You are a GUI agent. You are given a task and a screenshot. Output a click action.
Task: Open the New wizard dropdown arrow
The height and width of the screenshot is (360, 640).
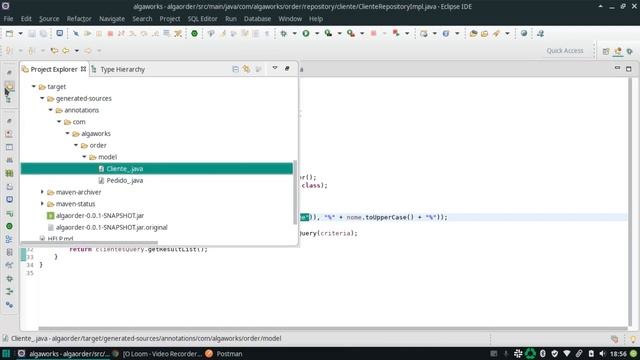(x=20, y=33)
